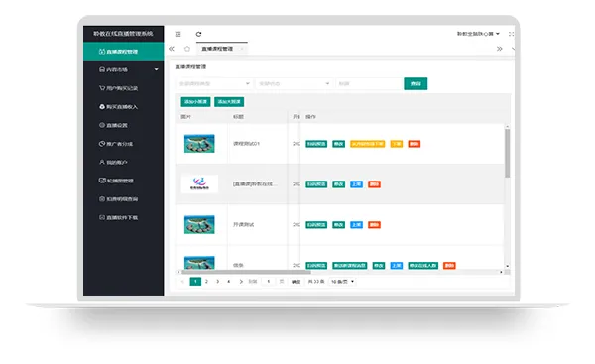This screenshot has width=595, height=364.
Task: Open 直播课程管理 in the sidebar
Action: click(x=124, y=52)
